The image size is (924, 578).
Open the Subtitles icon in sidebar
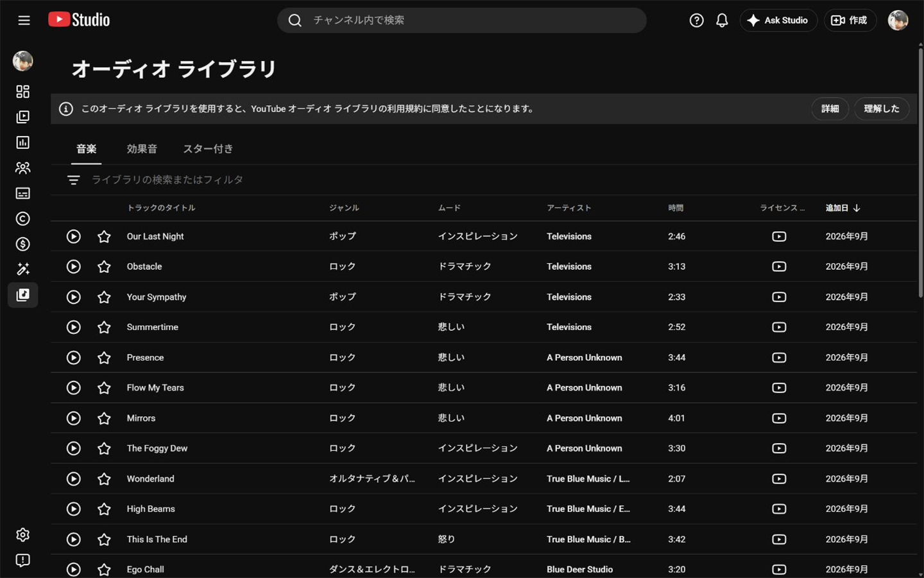tap(22, 193)
